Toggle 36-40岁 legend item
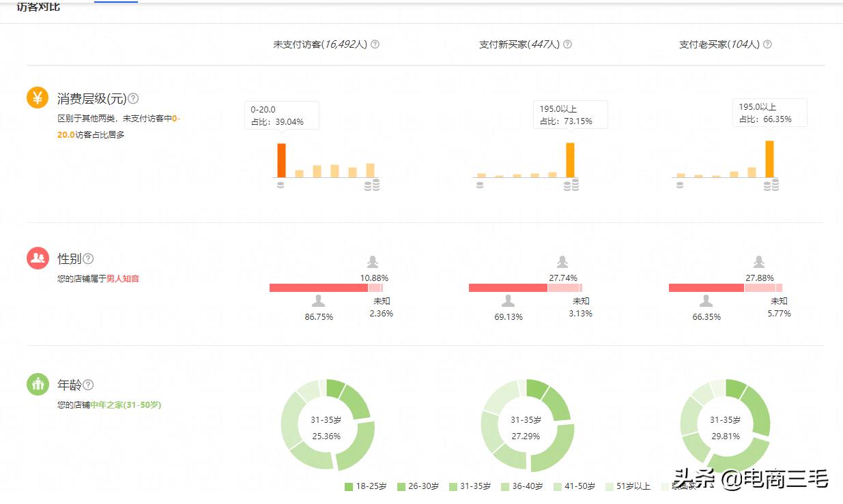843x504 pixels. (522, 486)
